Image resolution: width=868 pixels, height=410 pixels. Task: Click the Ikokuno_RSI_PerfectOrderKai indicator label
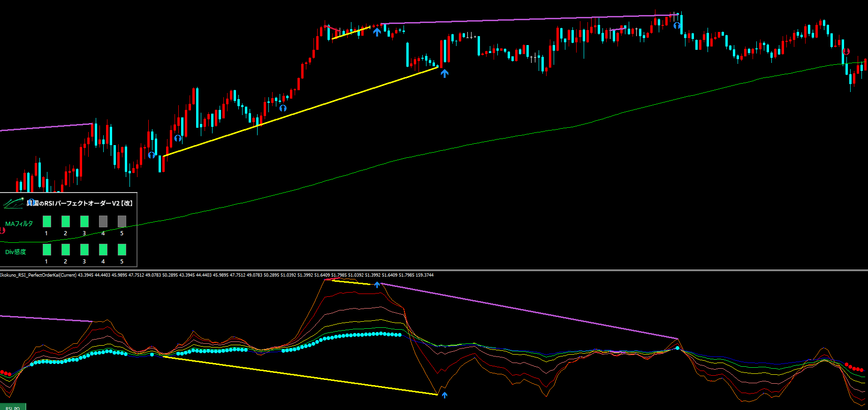(38, 275)
